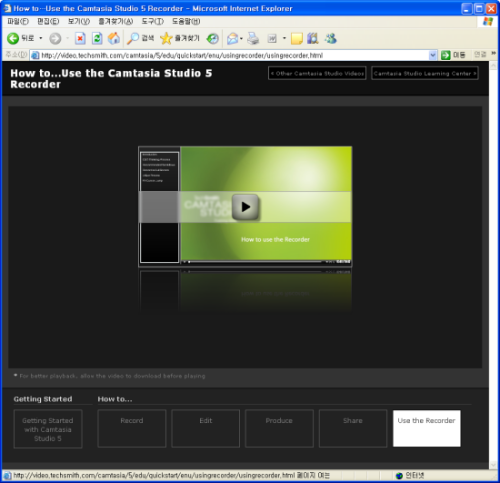Click the Edit with Word icon
Screen dimensions: 500x483
point(272,39)
